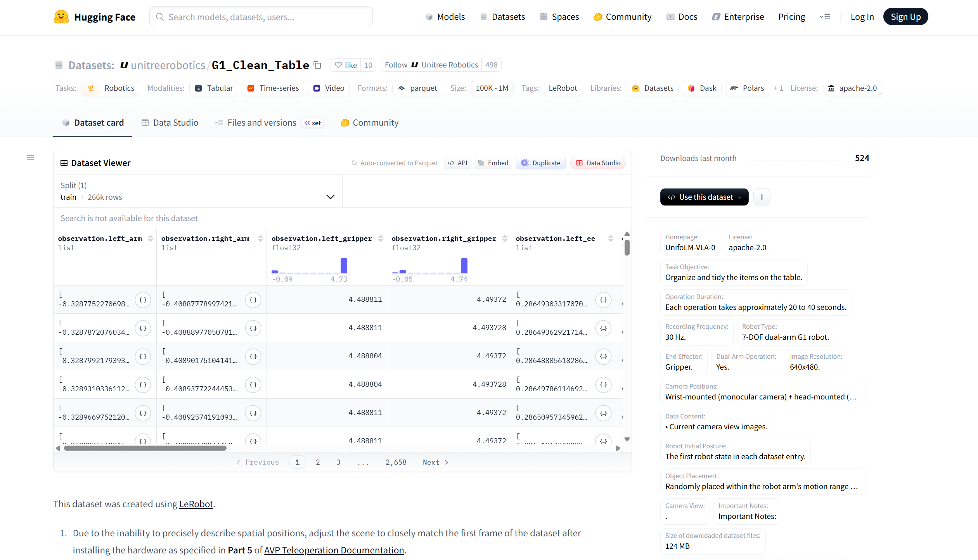Open the collapsed navigation menu icon in header

(x=825, y=17)
